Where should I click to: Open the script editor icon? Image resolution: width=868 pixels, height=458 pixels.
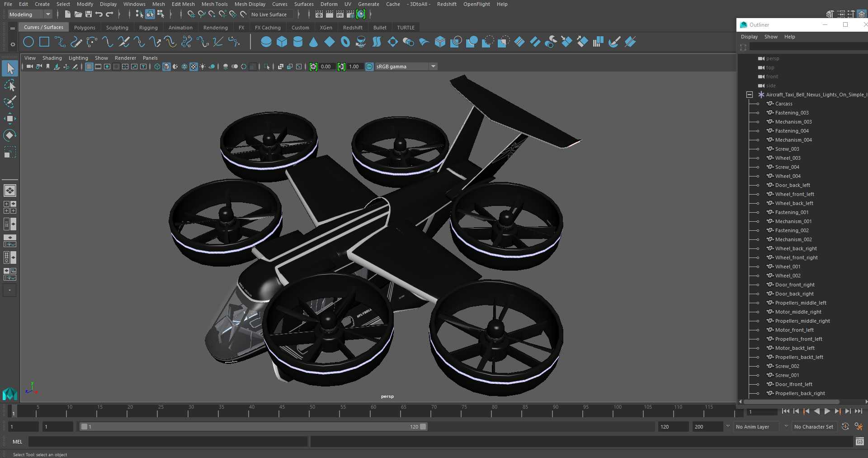click(860, 442)
